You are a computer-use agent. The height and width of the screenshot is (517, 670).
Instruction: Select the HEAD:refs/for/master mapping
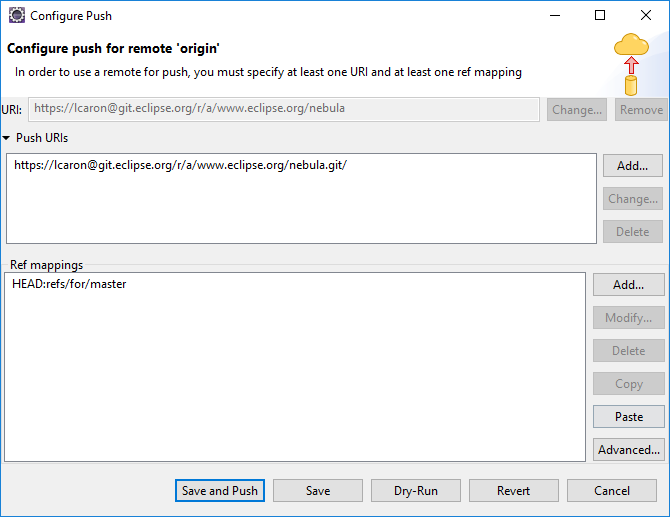click(69, 284)
